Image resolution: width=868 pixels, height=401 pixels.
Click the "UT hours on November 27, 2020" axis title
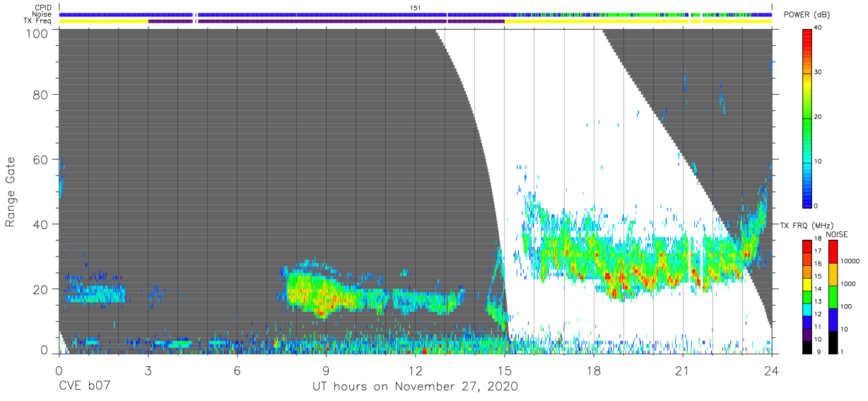point(416,387)
